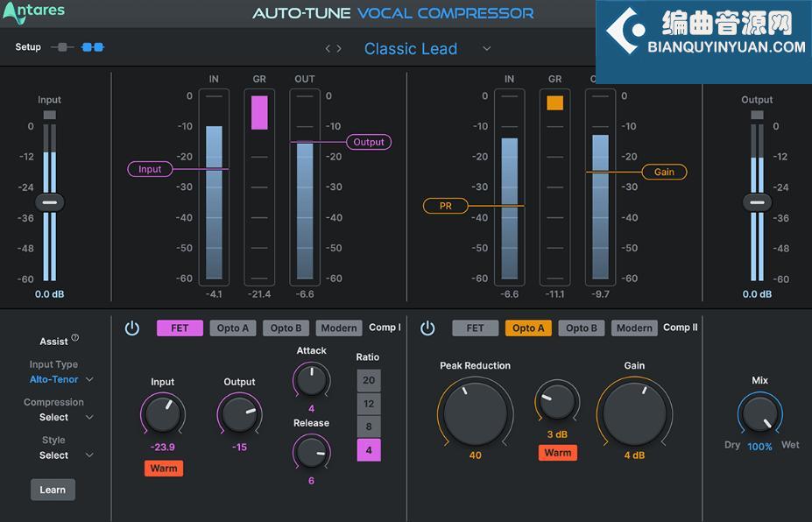
Task: Click the Attack knob
Action: pos(311,381)
